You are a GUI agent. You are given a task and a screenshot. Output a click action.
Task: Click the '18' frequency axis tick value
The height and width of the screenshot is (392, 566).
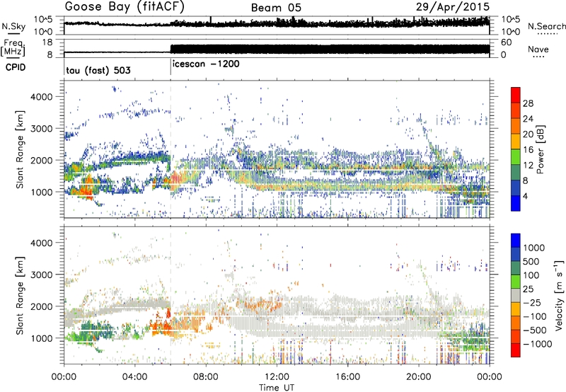pyautogui.click(x=47, y=42)
